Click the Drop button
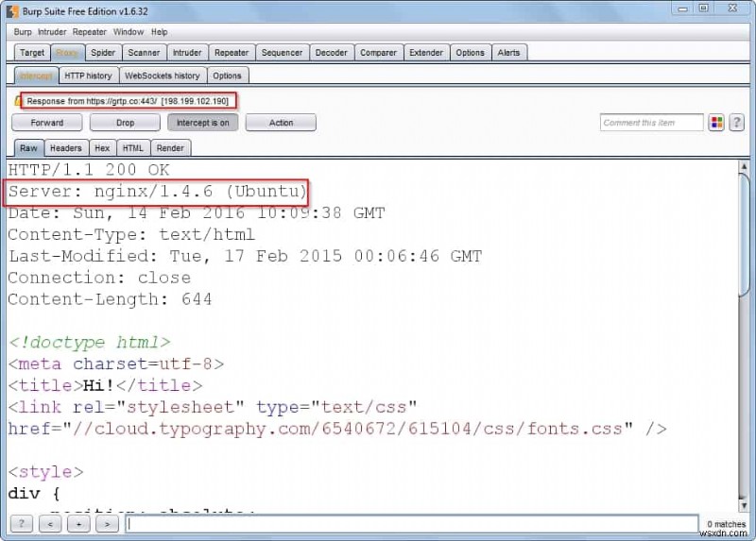 click(x=125, y=123)
